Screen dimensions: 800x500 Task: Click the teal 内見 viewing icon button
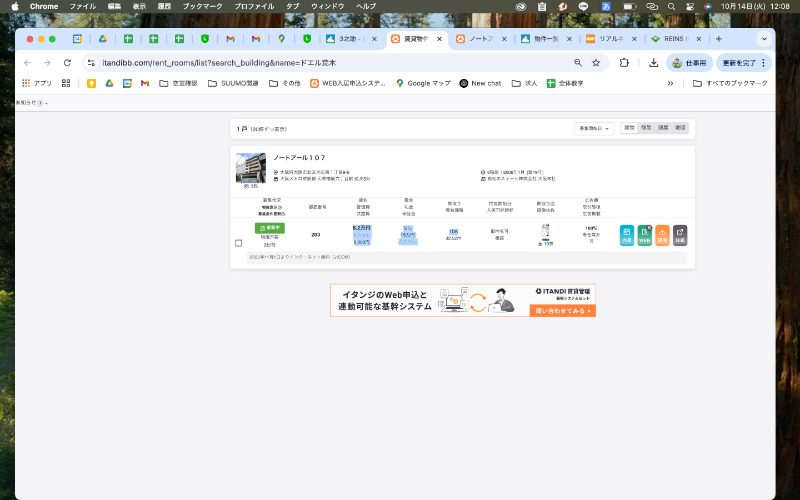pyautogui.click(x=627, y=236)
